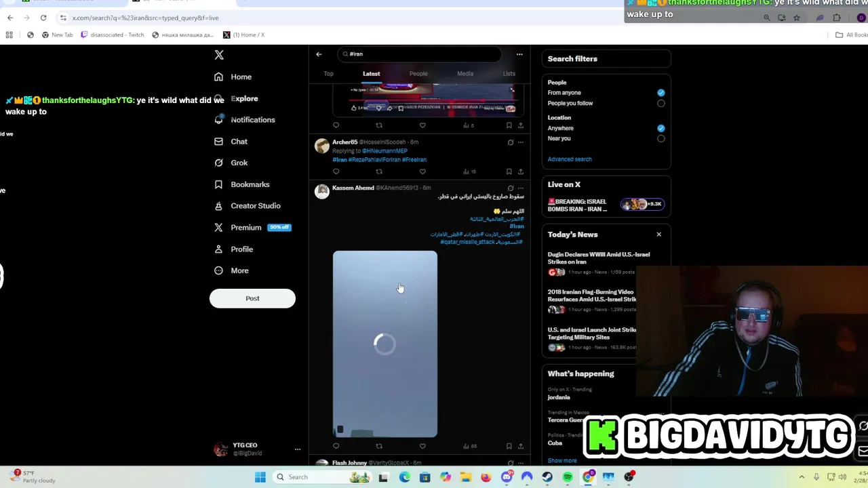This screenshot has height=488, width=868.
Task: Go back in the browser
Action: [9, 18]
